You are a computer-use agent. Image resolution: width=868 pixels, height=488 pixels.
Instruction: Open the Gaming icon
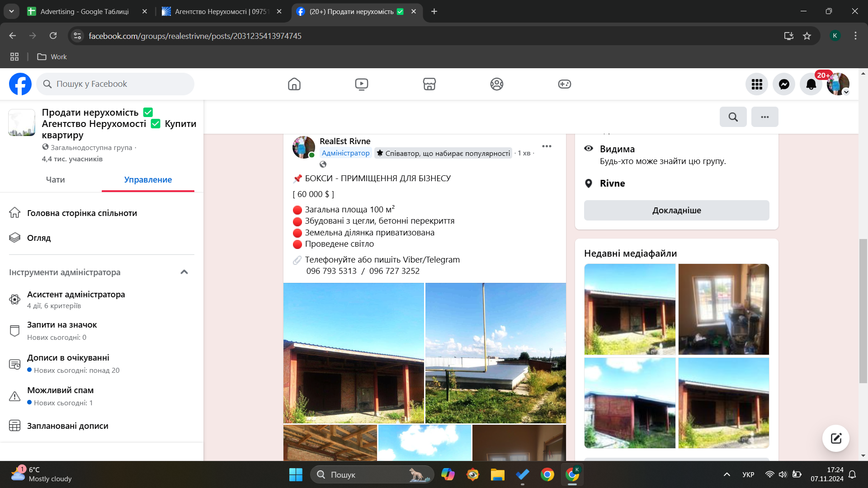tap(564, 84)
